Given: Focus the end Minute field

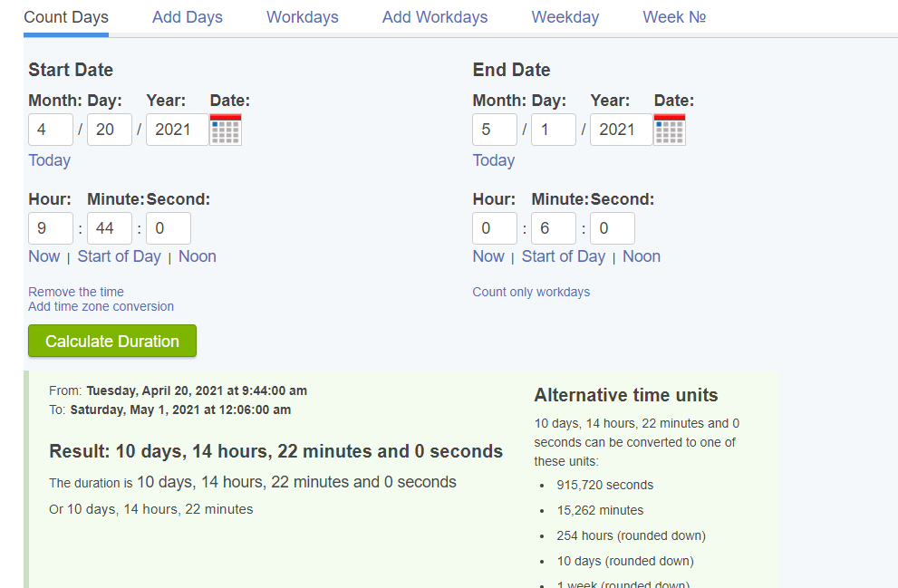Looking at the screenshot, I should pos(554,228).
